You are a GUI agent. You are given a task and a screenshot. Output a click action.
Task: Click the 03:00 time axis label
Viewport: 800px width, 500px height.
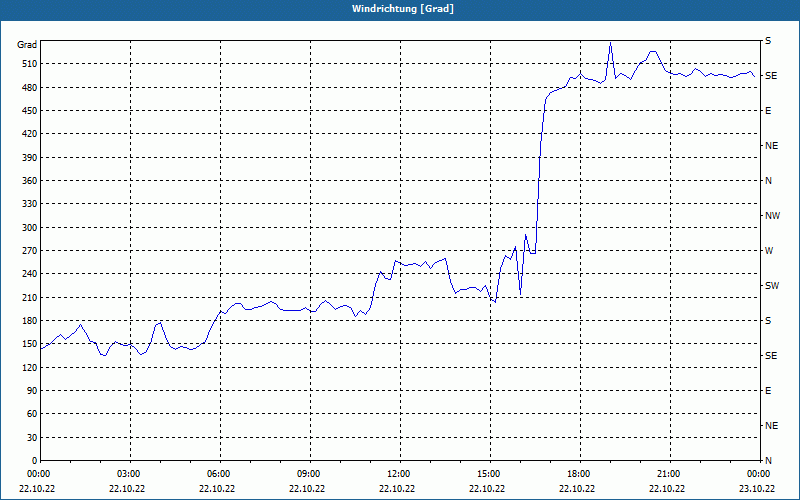(127, 474)
